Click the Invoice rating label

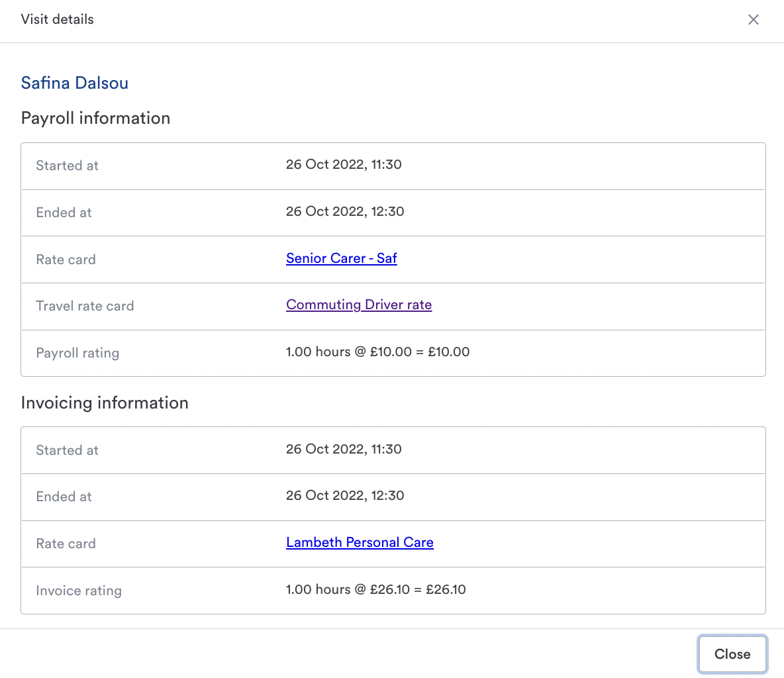(x=79, y=591)
